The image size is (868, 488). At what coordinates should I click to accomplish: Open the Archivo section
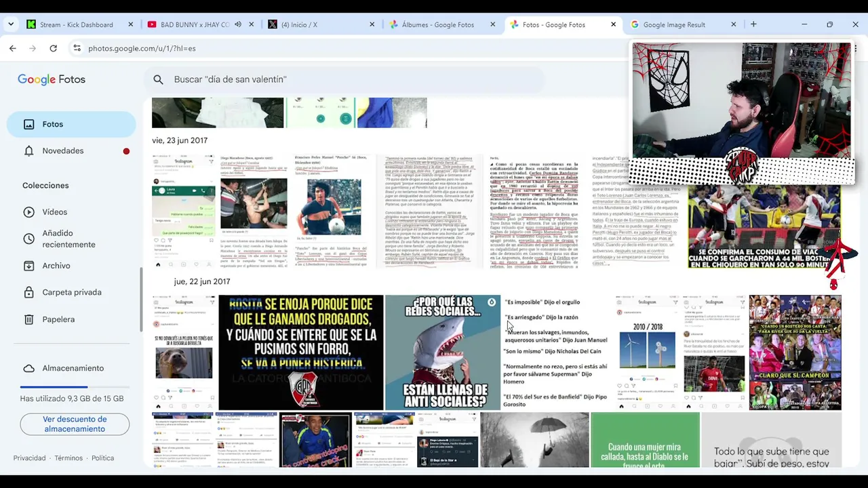(x=71, y=266)
